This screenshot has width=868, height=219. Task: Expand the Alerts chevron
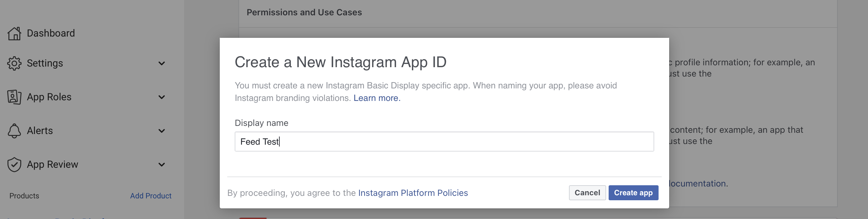(162, 131)
